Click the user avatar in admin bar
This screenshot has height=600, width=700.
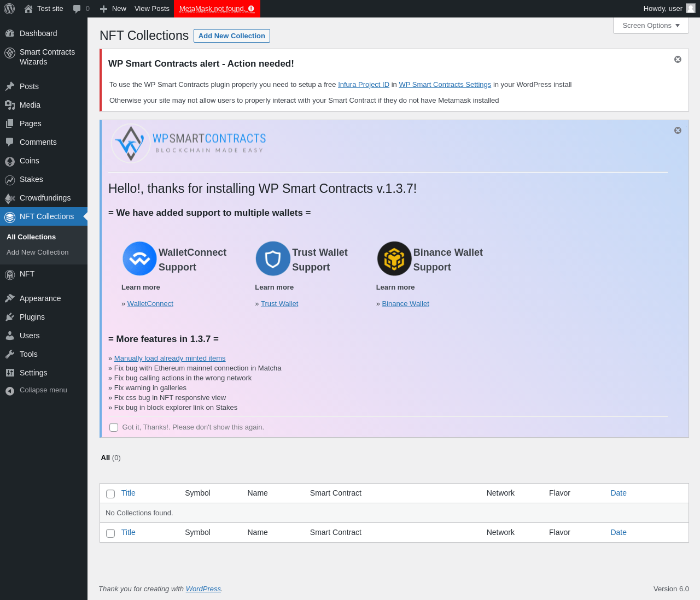(x=691, y=8)
